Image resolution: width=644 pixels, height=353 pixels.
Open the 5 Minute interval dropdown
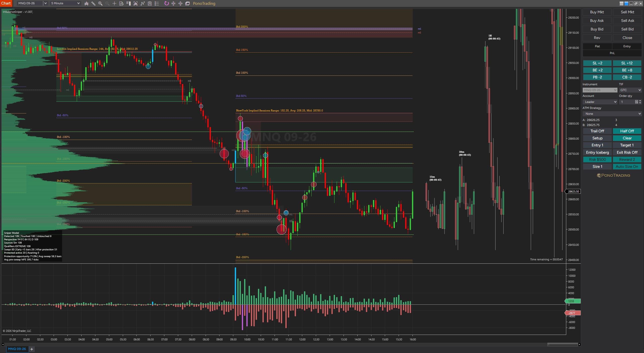click(x=65, y=3)
